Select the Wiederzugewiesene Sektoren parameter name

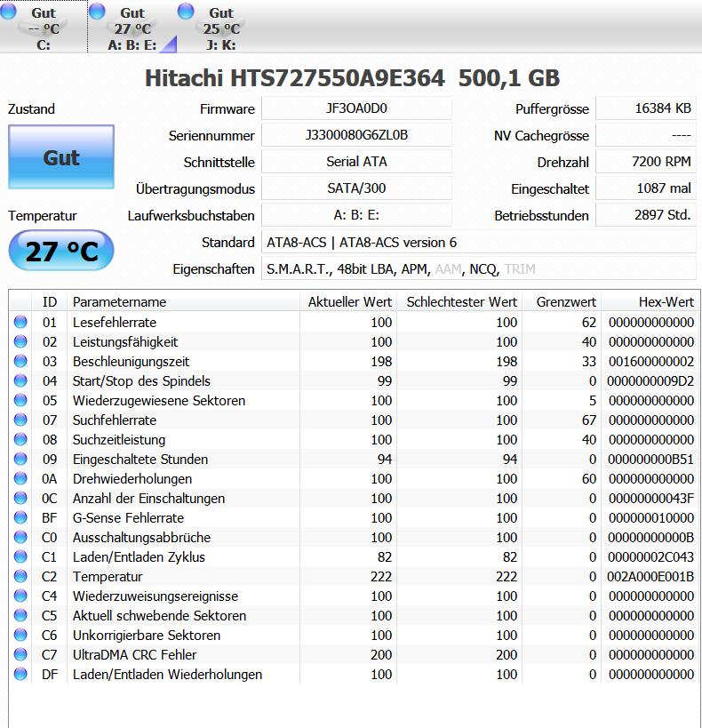pyautogui.click(x=159, y=400)
